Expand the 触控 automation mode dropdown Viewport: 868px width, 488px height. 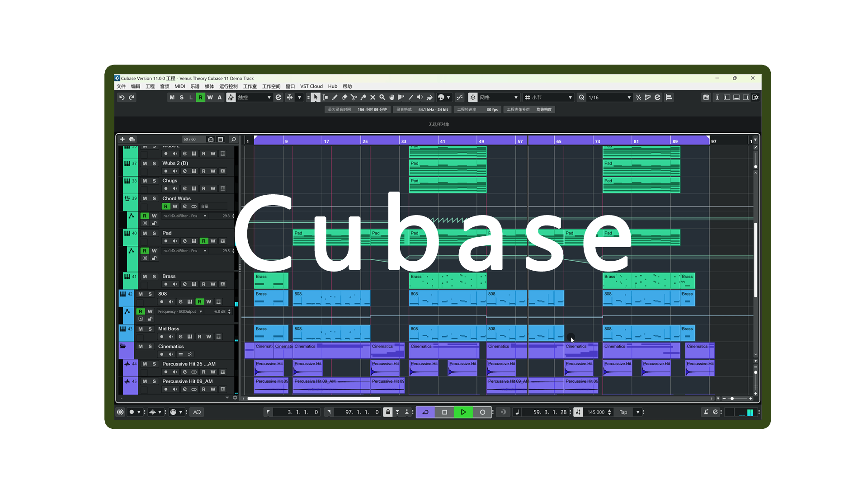click(x=269, y=97)
